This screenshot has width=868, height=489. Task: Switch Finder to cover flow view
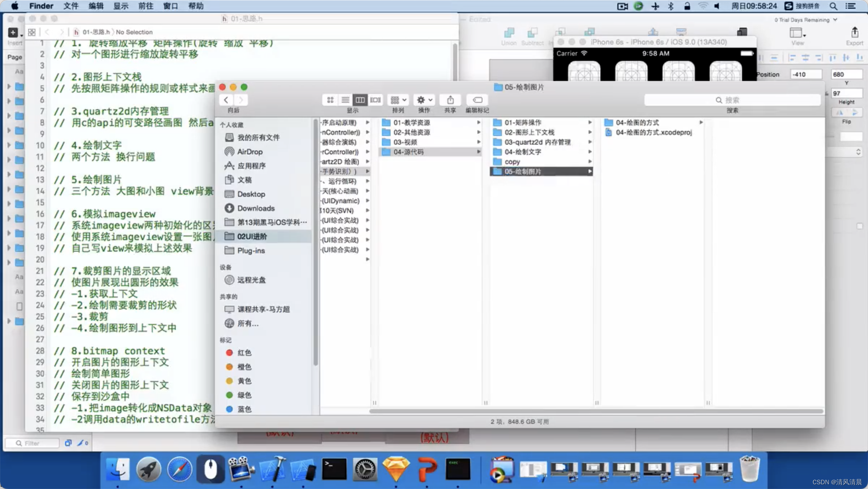tap(375, 100)
